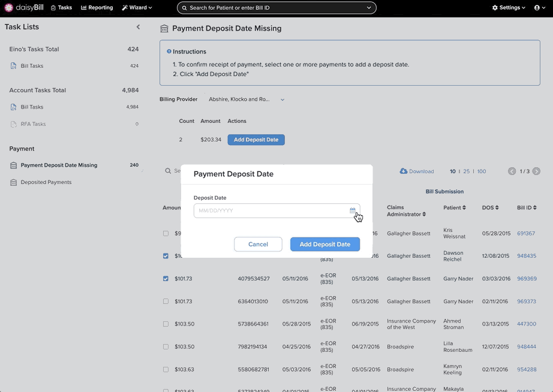This screenshot has height=392, width=553.
Task: Show 25 rows per page
Action: tap(466, 171)
